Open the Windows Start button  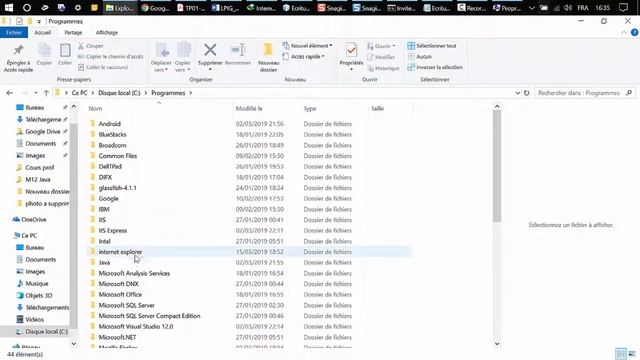pos(9,7)
